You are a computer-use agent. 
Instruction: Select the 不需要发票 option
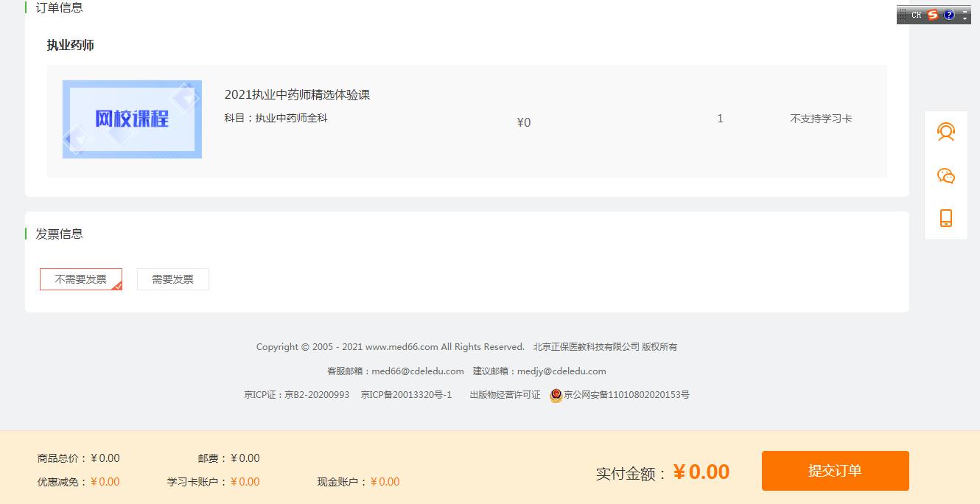click(81, 279)
